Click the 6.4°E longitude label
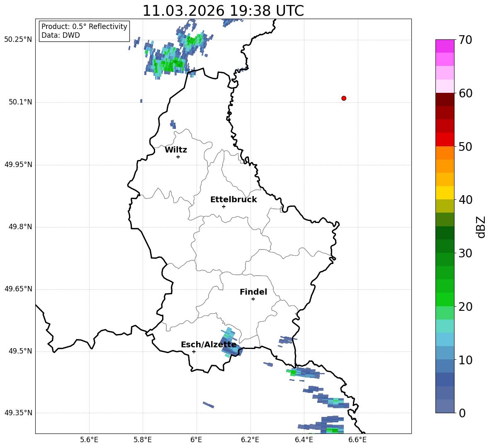Screen dimensions: 491x448 (304, 440)
